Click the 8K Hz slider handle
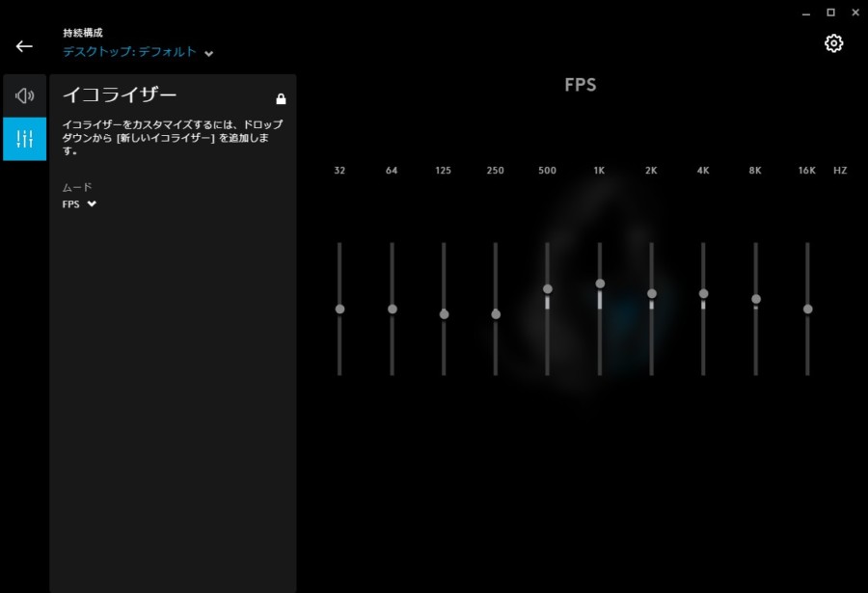The image size is (868, 593). point(756,299)
